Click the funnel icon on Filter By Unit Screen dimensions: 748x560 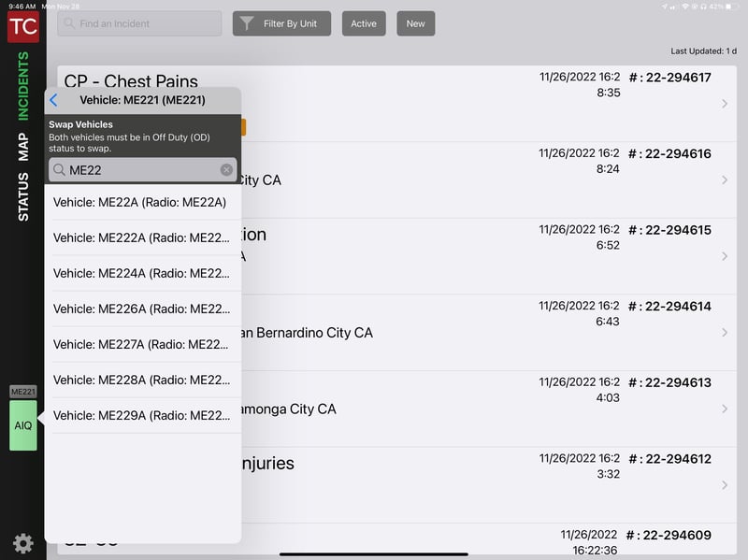pyautogui.click(x=247, y=24)
